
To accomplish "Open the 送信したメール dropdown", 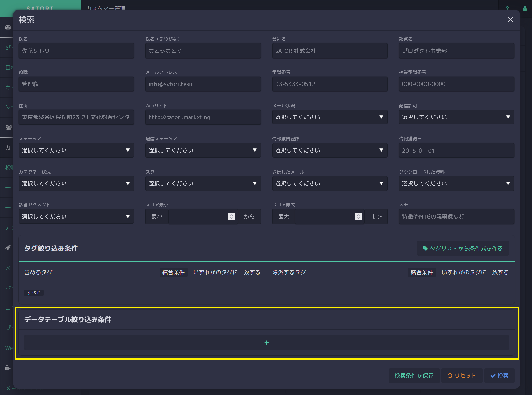I will tap(330, 183).
